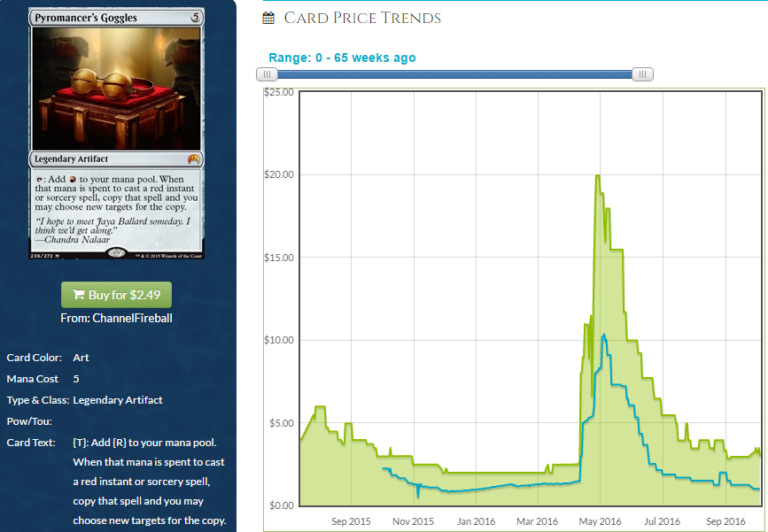Click the '{T}: Add {R} to your mana pool.' text
768x532 pixels.
click(x=144, y=443)
